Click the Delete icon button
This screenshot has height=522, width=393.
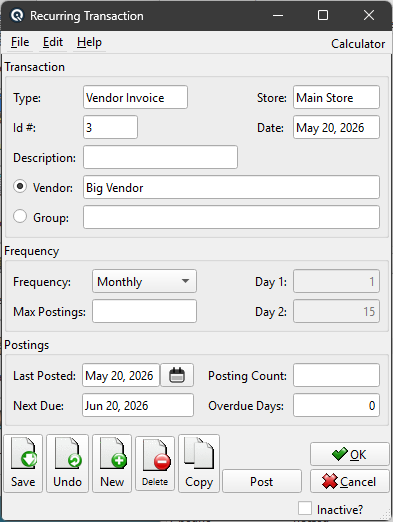155,463
